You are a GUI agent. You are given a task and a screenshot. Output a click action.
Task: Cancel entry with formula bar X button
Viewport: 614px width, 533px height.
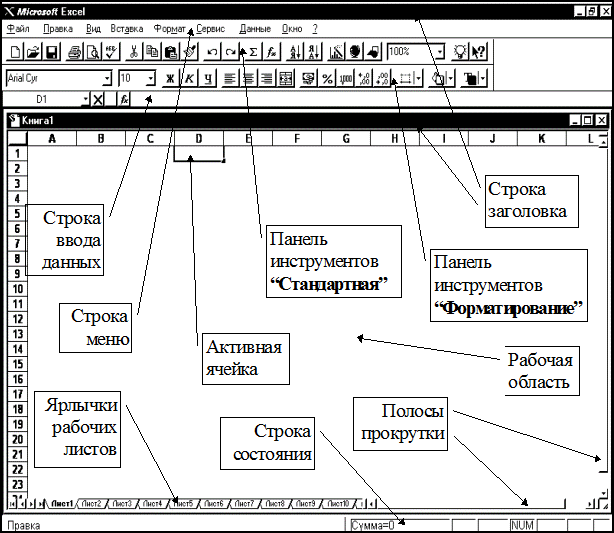coord(98,99)
